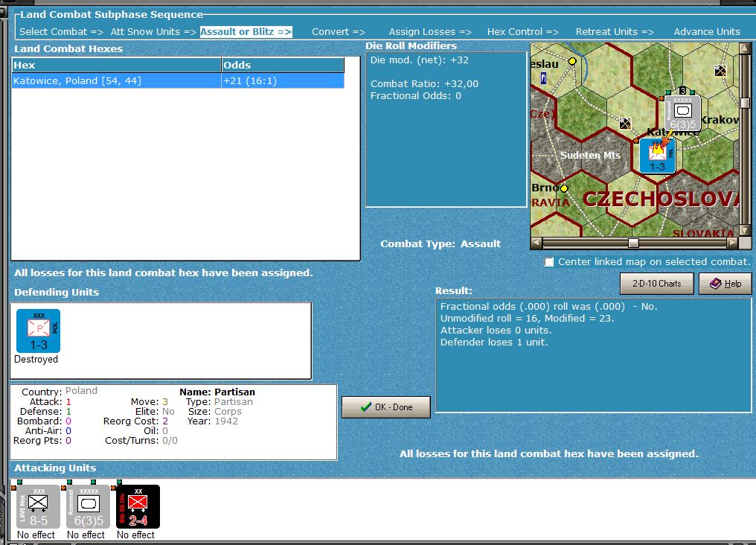
Task: Select the Rommel 6(3)5 HQ attacking unit
Action: pos(89,507)
